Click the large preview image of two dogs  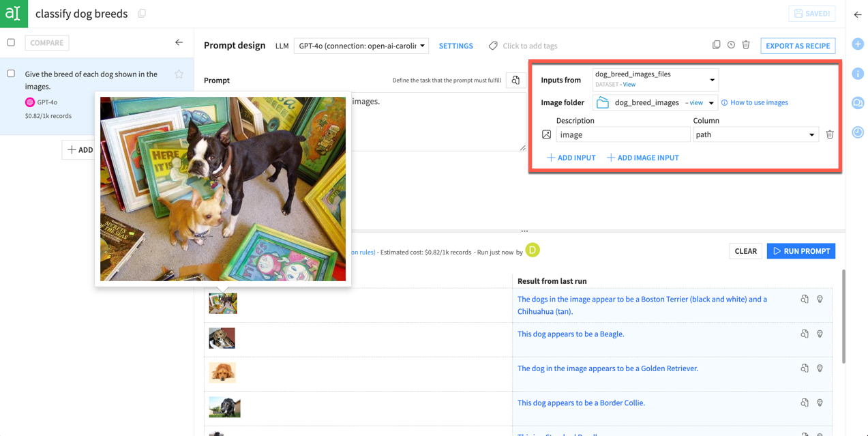point(223,189)
